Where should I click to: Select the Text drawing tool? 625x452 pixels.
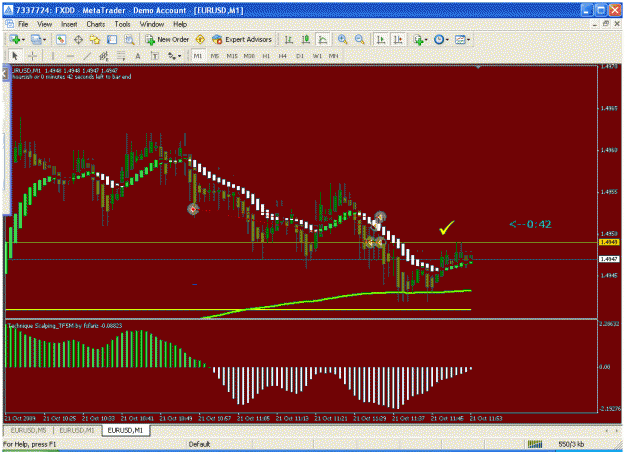138,56
